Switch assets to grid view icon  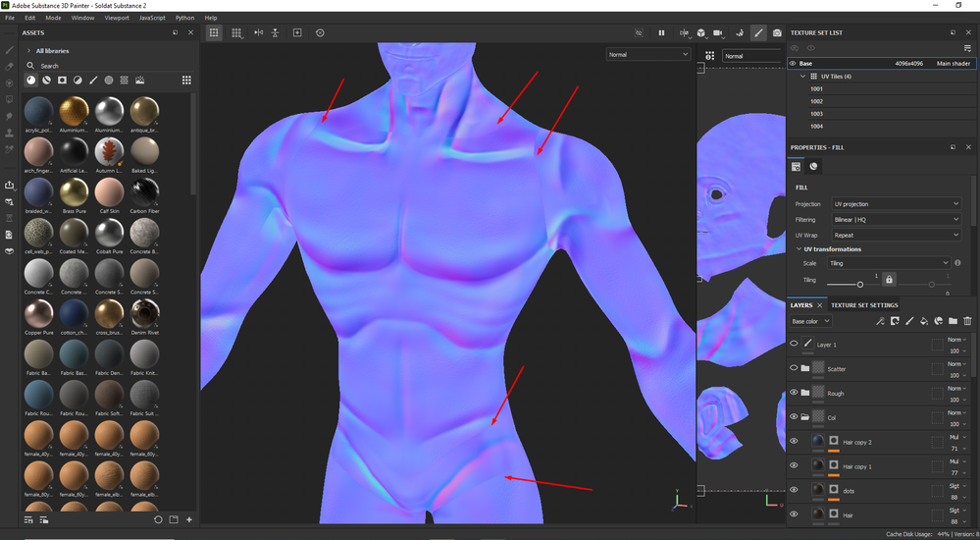pos(186,80)
